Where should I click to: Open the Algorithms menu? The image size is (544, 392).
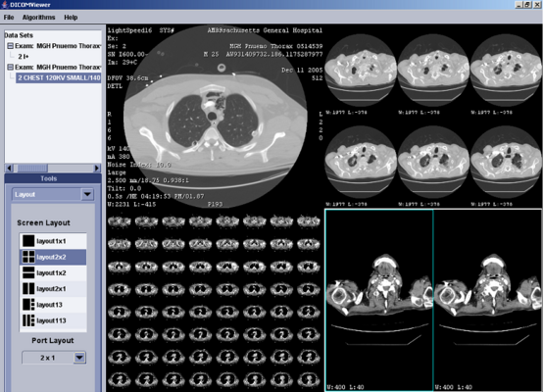38,18
